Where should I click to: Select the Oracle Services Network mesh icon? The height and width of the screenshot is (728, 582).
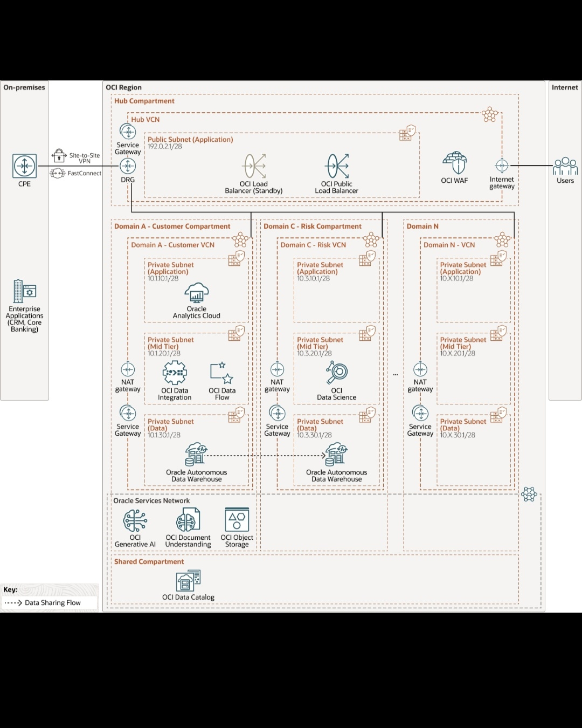click(529, 494)
